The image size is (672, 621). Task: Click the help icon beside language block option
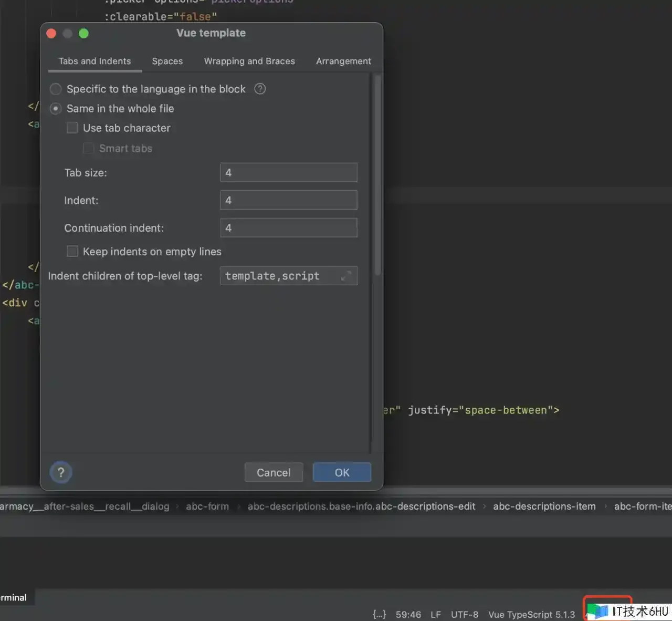point(260,89)
